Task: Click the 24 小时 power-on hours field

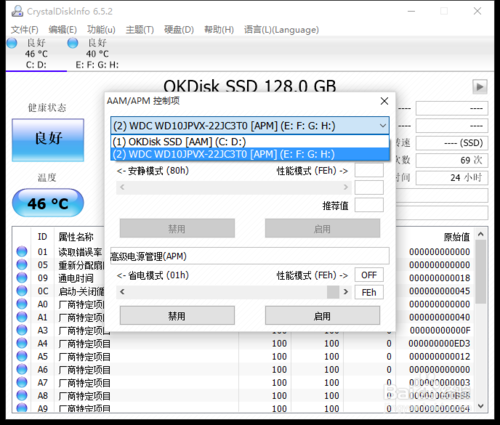Action: coord(452,177)
